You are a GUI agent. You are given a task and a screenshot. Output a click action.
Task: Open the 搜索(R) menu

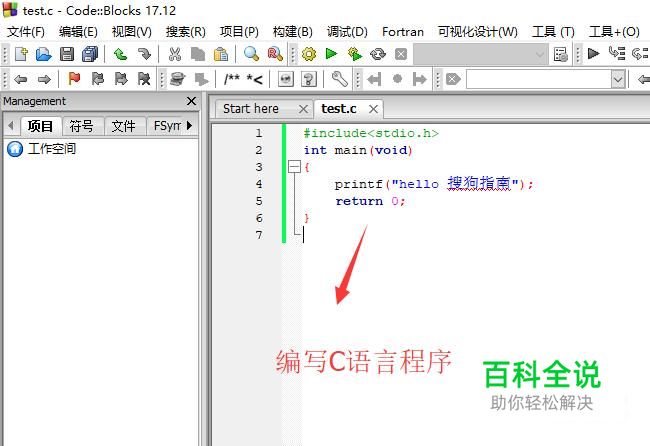click(185, 32)
